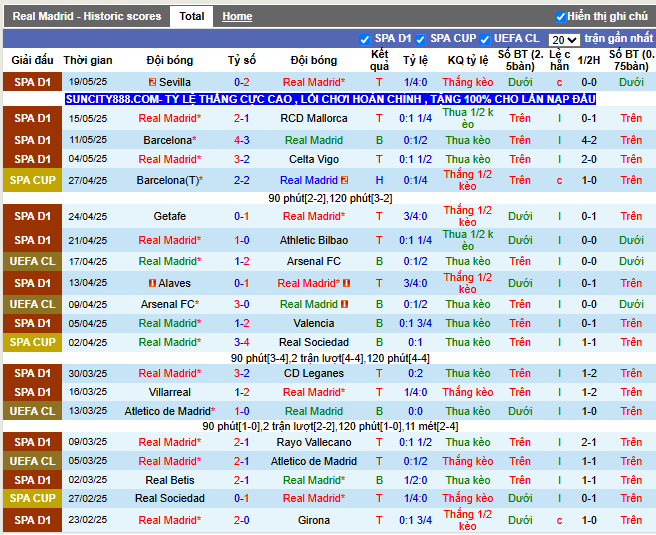Click the SPA CUP label on 27/04/25 row
Screen dimensions: 656x535
(x=32, y=180)
